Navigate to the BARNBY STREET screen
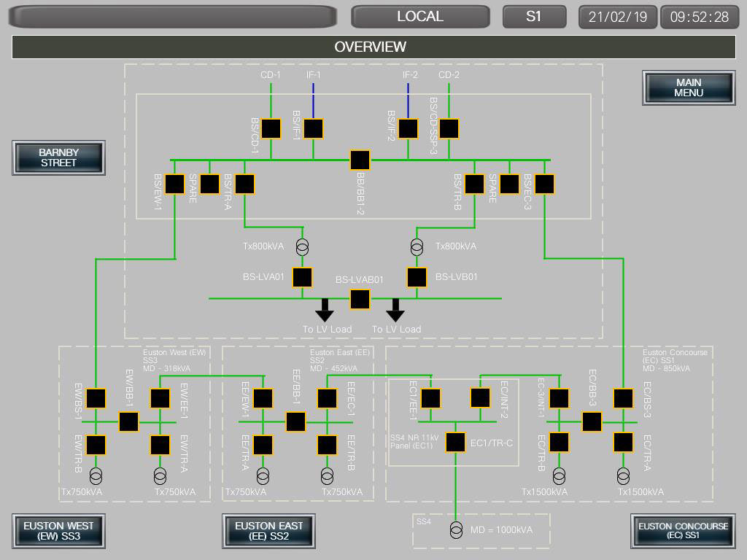Viewport: 747px width, 560px height. tap(58, 157)
